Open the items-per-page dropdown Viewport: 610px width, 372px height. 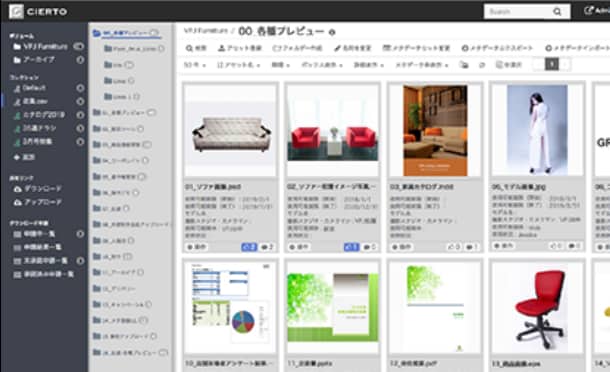195,65
